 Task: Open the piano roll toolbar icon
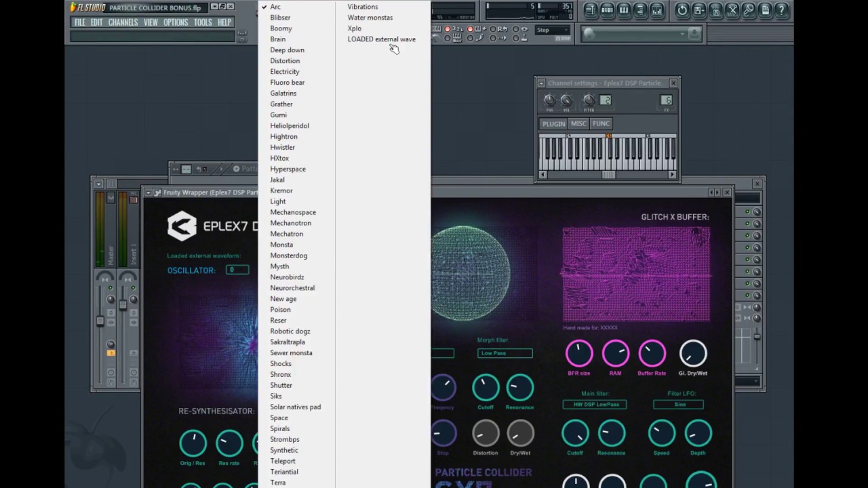[624, 10]
